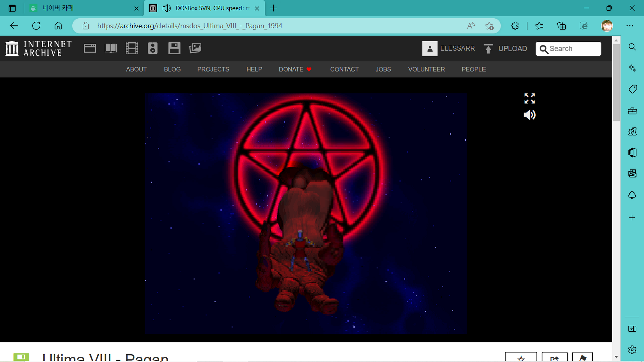
Task: Open browser Extensions menu
Action: point(515,26)
